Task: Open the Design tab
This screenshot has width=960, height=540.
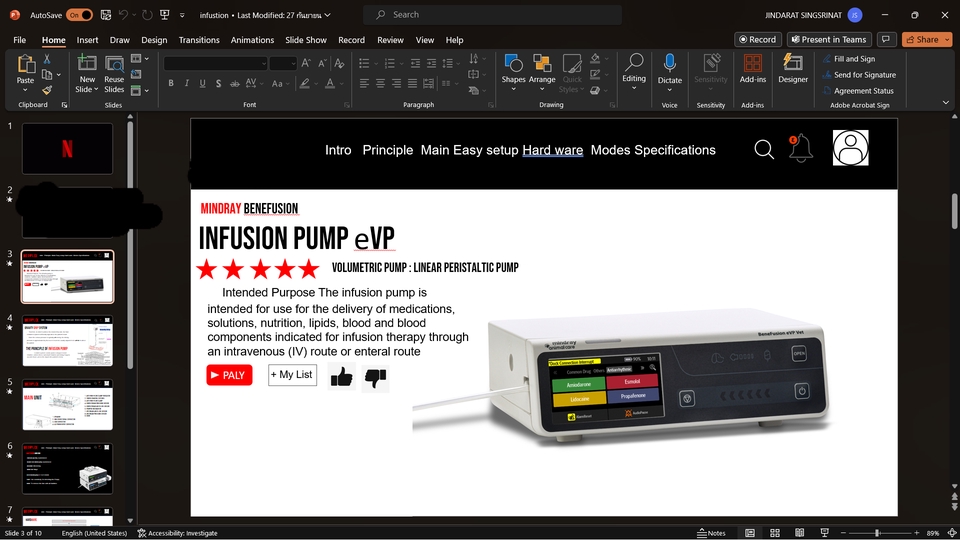Action: (x=154, y=40)
